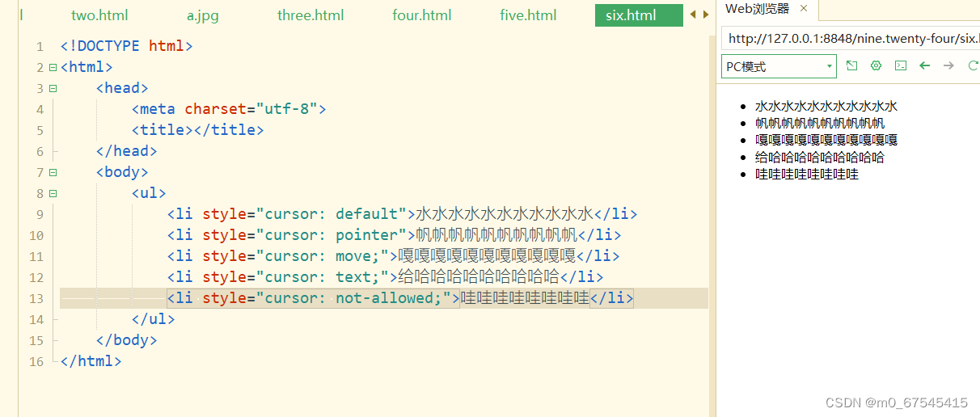
Task: Select the six.html active tab
Action: coord(639,15)
